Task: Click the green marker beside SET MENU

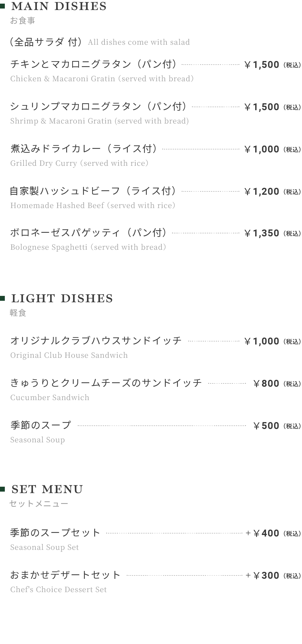Action: [x=3, y=489]
